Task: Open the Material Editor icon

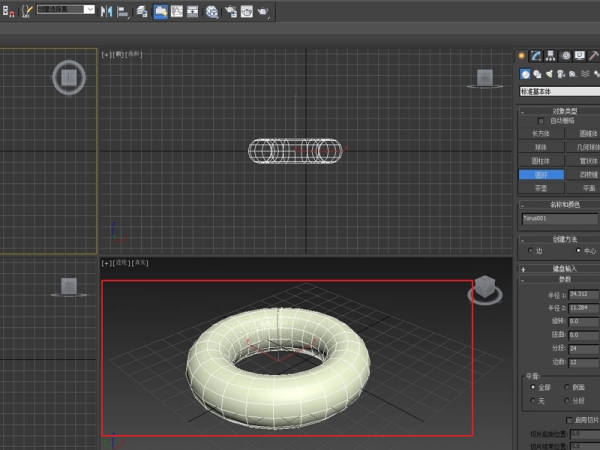Action: pos(212,11)
